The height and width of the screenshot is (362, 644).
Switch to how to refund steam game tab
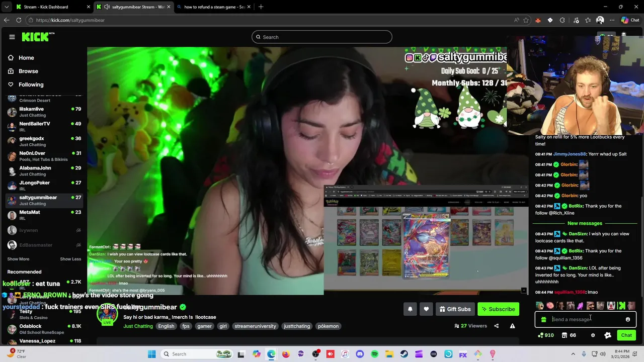tap(214, 7)
